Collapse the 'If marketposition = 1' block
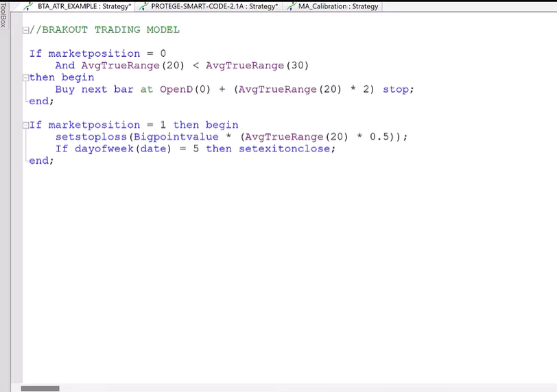 click(25, 125)
